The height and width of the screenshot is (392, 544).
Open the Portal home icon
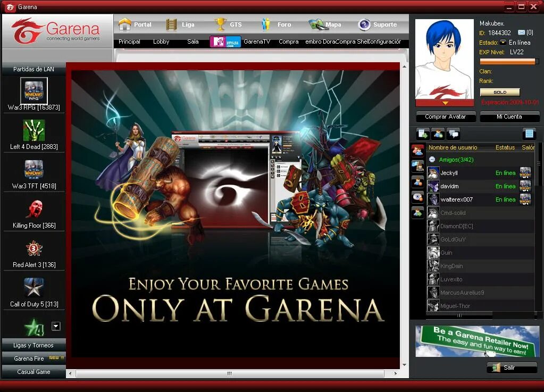click(124, 24)
